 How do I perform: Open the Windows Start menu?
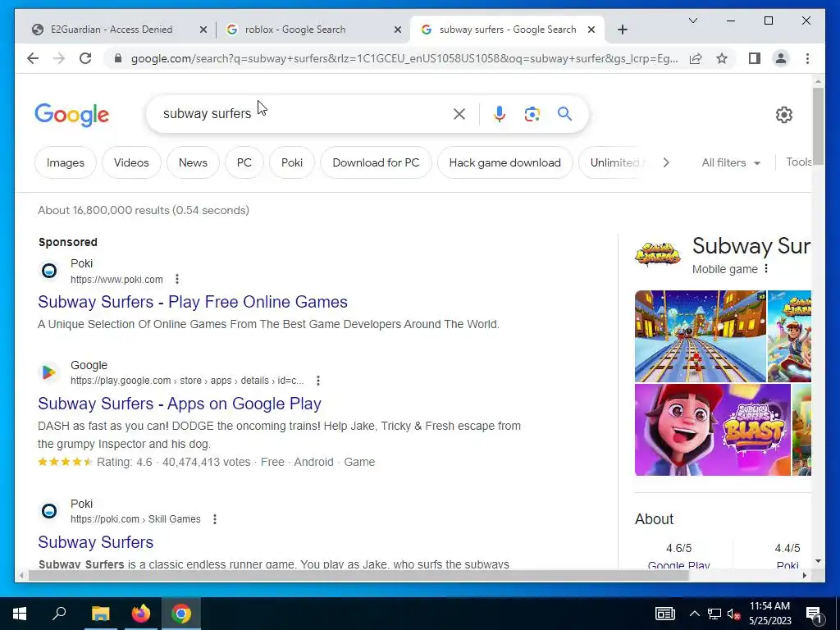pyautogui.click(x=20, y=614)
